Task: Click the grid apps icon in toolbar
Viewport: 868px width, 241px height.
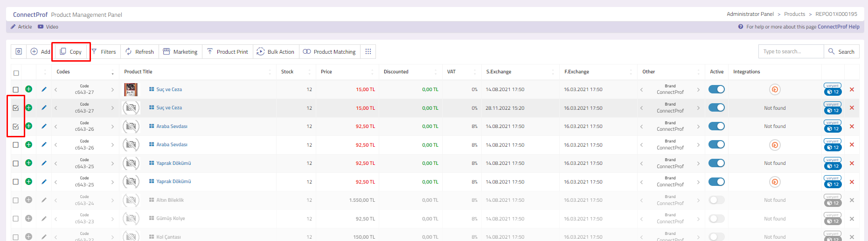Action: click(368, 51)
